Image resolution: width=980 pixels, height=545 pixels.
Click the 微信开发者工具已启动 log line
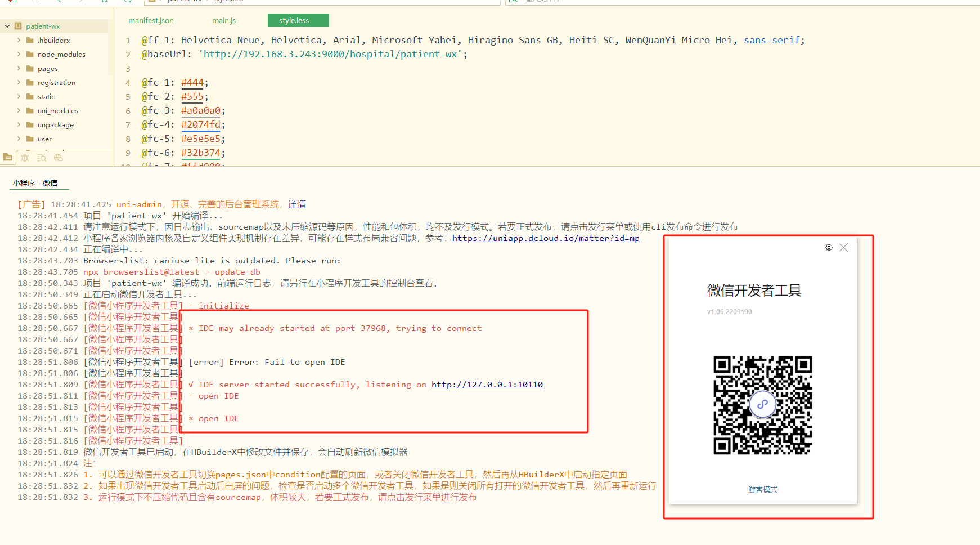coord(213,452)
